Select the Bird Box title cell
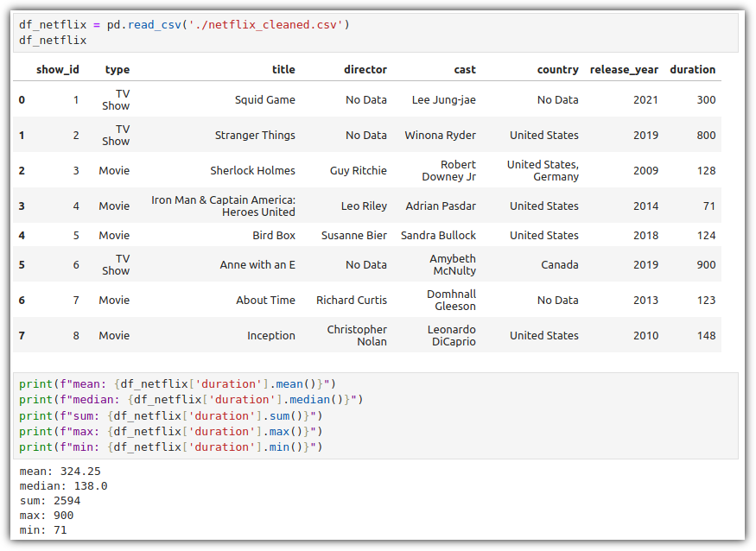The width and height of the screenshot is (756, 551). tap(273, 235)
